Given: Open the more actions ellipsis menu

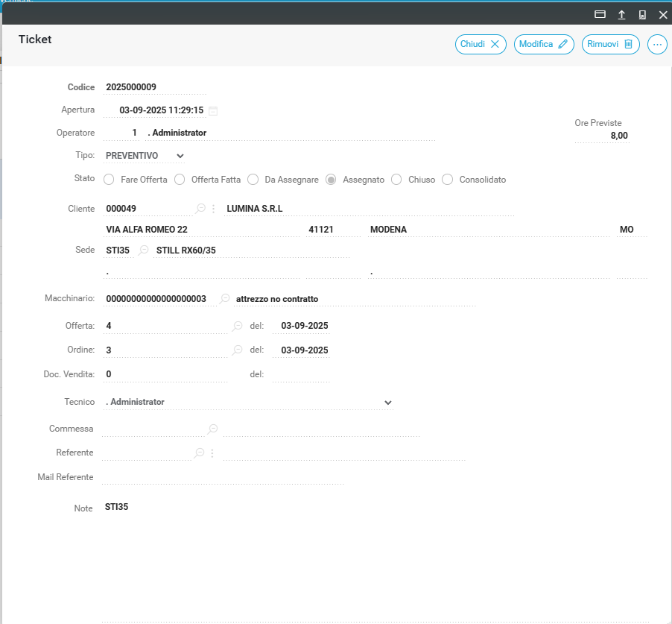Looking at the screenshot, I should tap(657, 44).
